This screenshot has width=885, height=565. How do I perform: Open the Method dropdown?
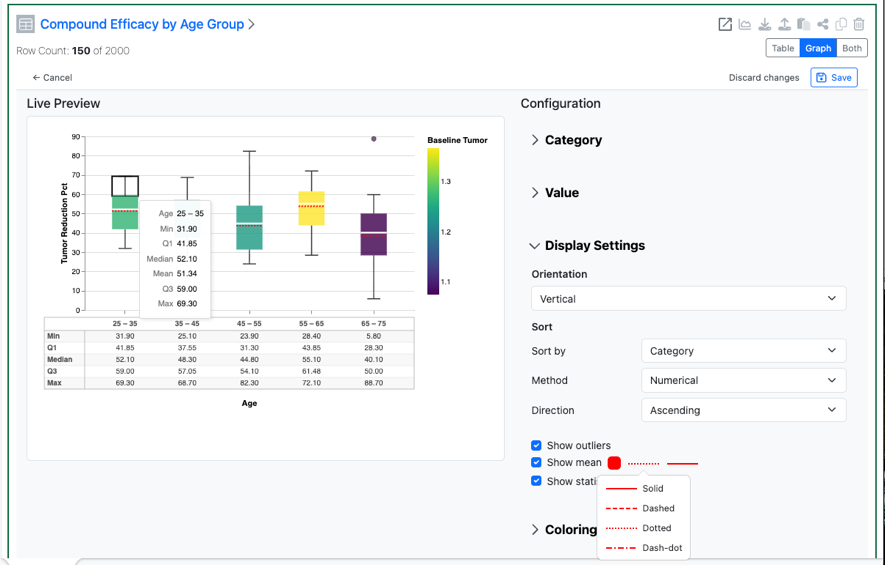point(744,380)
